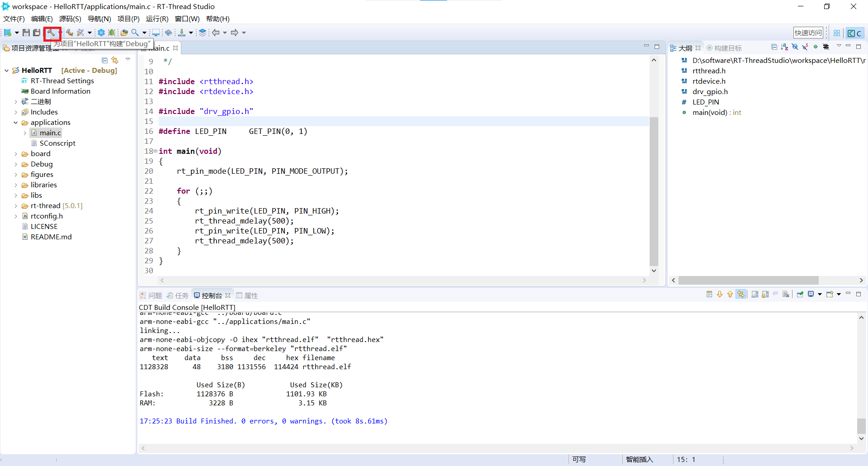This screenshot has width=868, height=466.
Task: Navigate forward with the right arrow icon
Action: coord(235,33)
